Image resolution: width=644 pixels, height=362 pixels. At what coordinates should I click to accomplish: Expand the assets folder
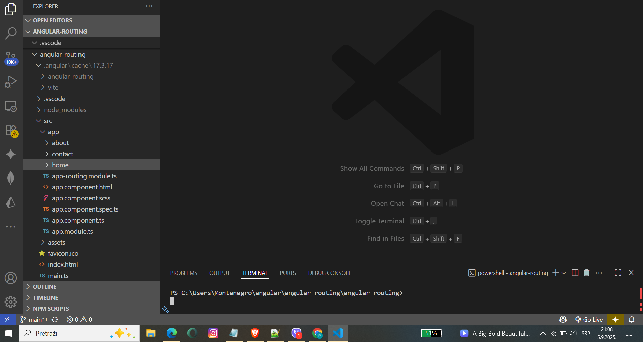92,242
